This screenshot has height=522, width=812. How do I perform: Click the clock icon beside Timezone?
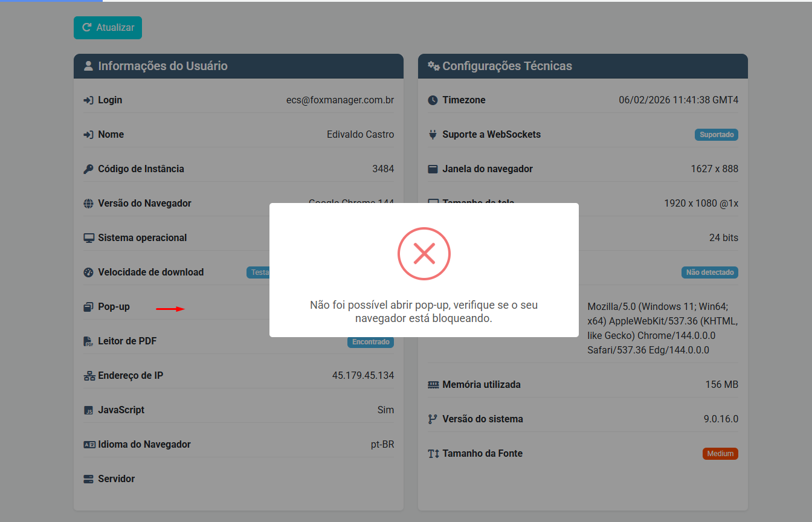point(433,100)
